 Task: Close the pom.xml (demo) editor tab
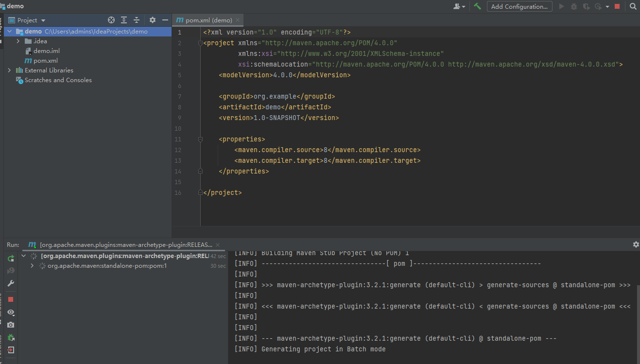[238, 20]
